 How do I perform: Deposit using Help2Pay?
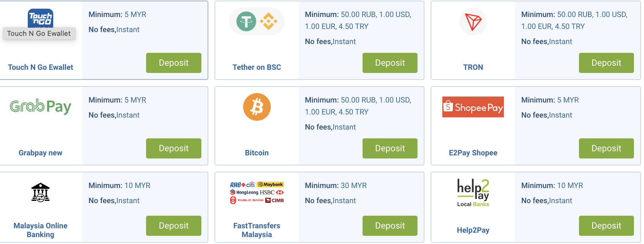coord(606,226)
